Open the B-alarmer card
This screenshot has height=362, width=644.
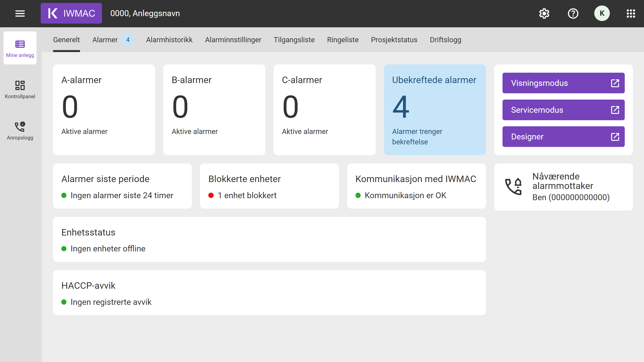(x=214, y=110)
